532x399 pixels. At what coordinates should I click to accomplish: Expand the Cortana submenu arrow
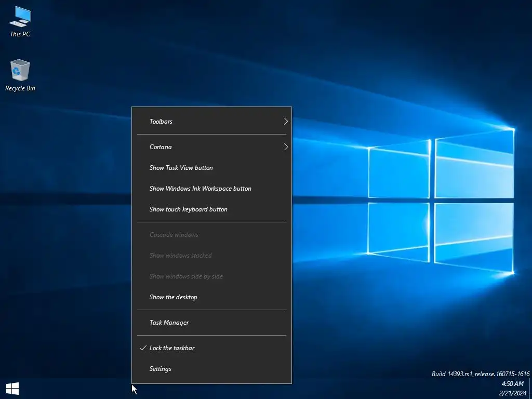click(286, 147)
